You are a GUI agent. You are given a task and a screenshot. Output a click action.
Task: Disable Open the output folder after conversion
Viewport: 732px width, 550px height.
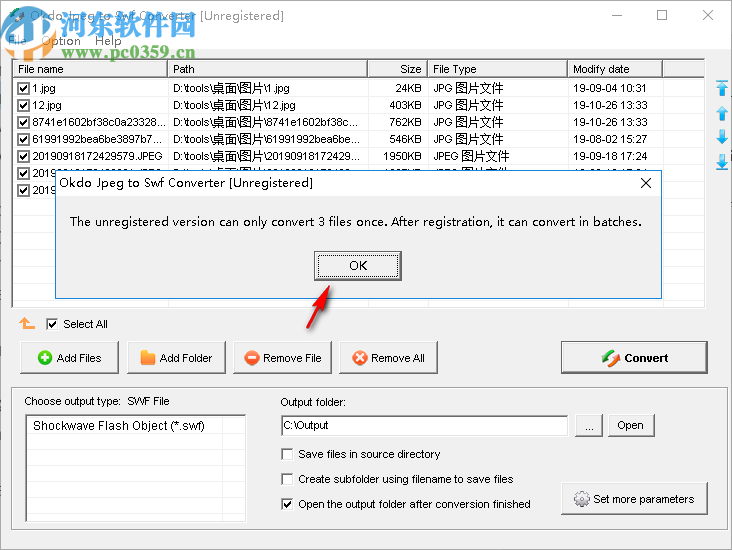click(287, 504)
